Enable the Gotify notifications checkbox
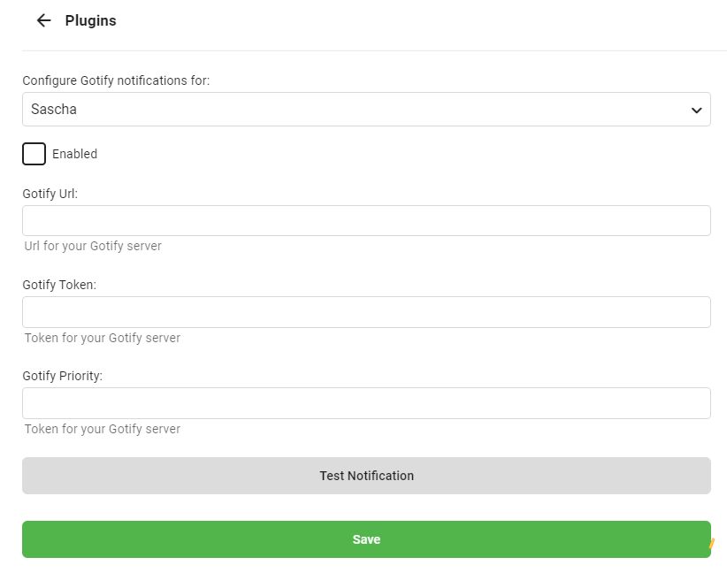 (34, 154)
